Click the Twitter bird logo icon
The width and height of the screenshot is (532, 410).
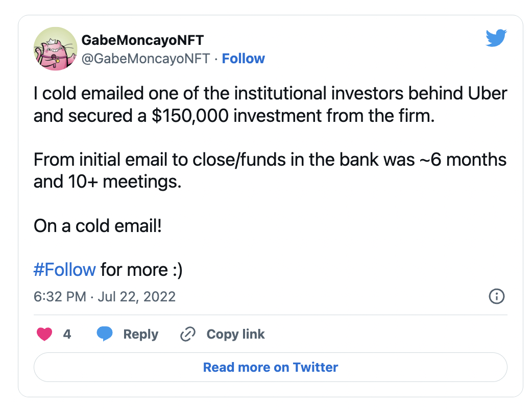click(496, 38)
